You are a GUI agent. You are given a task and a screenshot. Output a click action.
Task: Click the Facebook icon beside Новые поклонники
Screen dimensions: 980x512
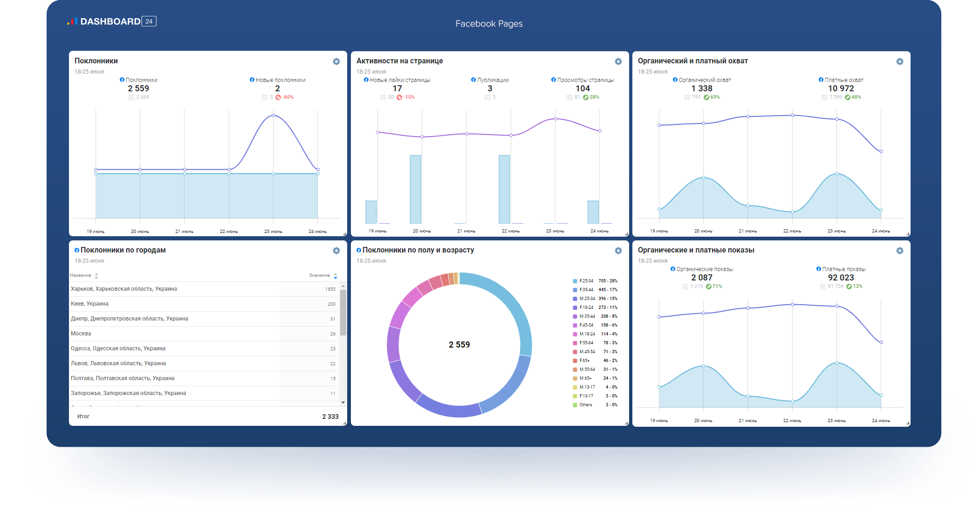coord(252,80)
